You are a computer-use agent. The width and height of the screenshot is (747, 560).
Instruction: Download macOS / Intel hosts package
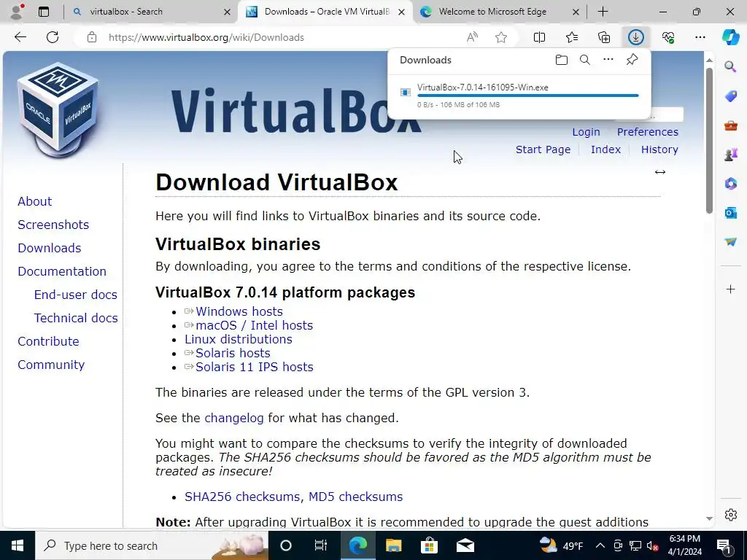coord(255,325)
